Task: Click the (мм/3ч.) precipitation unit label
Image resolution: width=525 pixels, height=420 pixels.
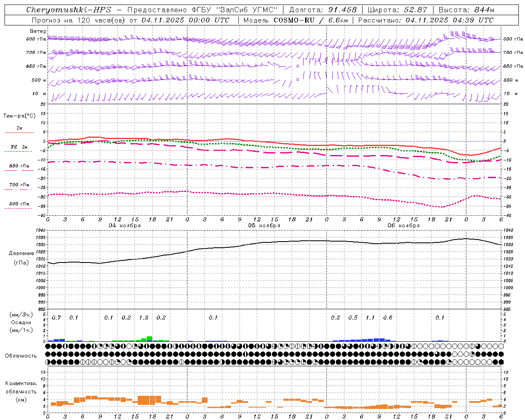Action: 21,315
